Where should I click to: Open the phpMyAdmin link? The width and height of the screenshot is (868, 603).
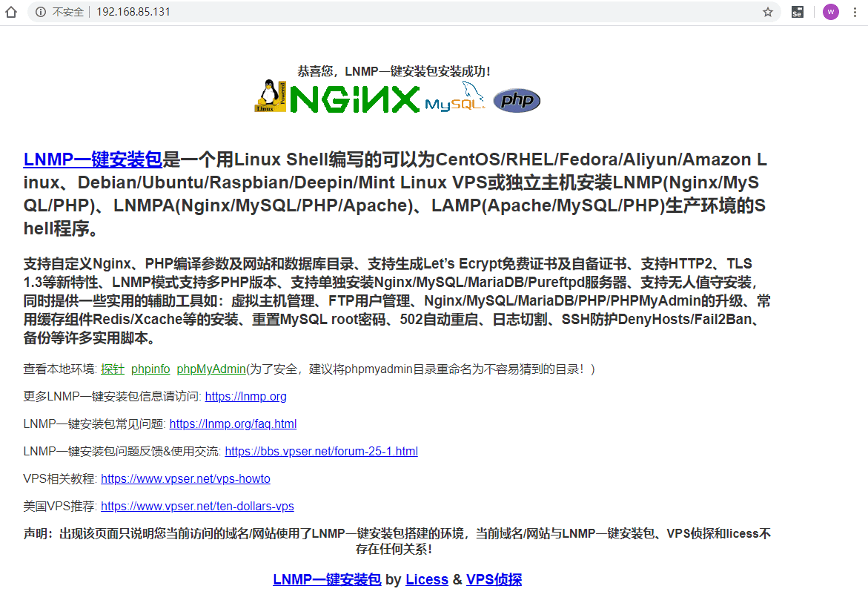coord(211,369)
